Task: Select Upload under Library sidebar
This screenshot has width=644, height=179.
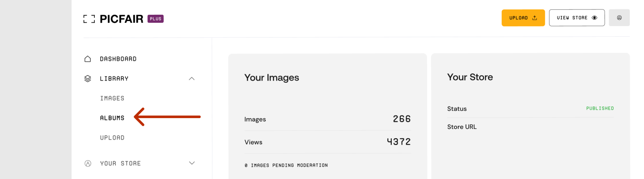Action: [x=112, y=138]
